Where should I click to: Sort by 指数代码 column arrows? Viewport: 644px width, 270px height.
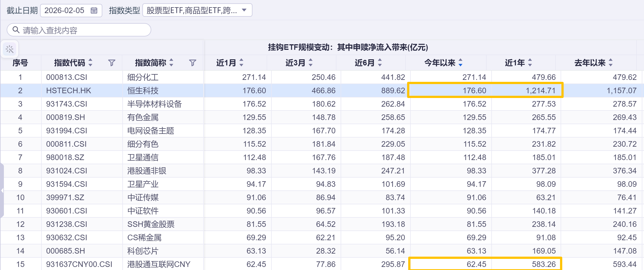point(90,63)
